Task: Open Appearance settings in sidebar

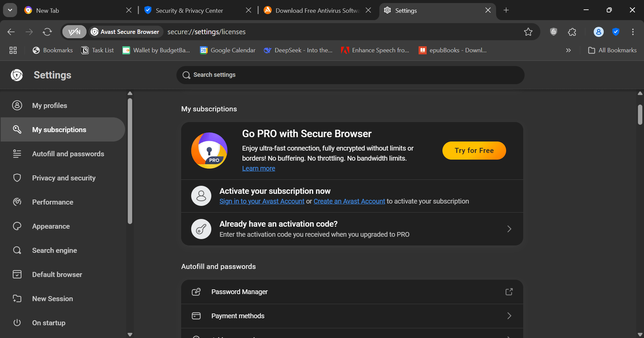Action: point(63,226)
